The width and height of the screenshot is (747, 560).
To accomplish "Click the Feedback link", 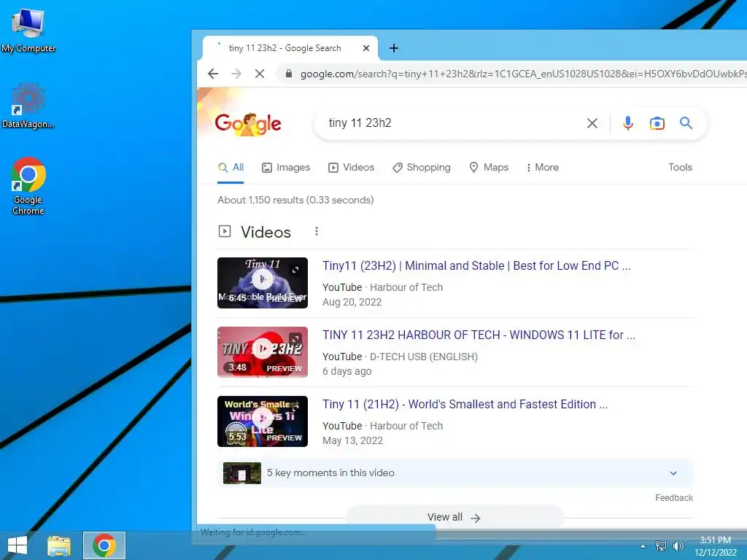I will click(673, 497).
